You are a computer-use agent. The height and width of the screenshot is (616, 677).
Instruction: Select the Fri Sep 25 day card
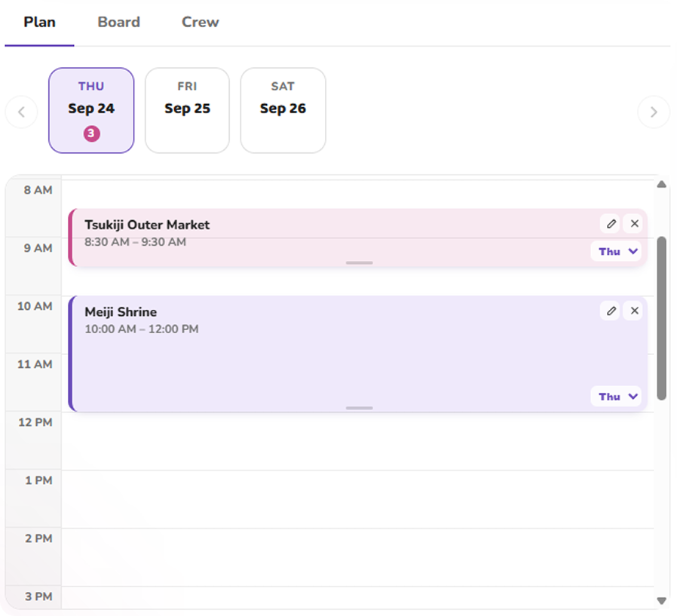187,111
